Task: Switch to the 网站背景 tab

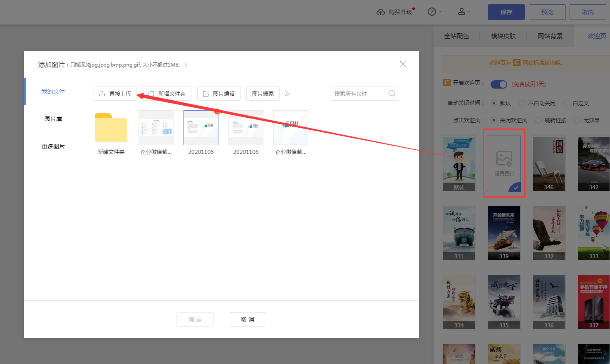Action: 550,36
